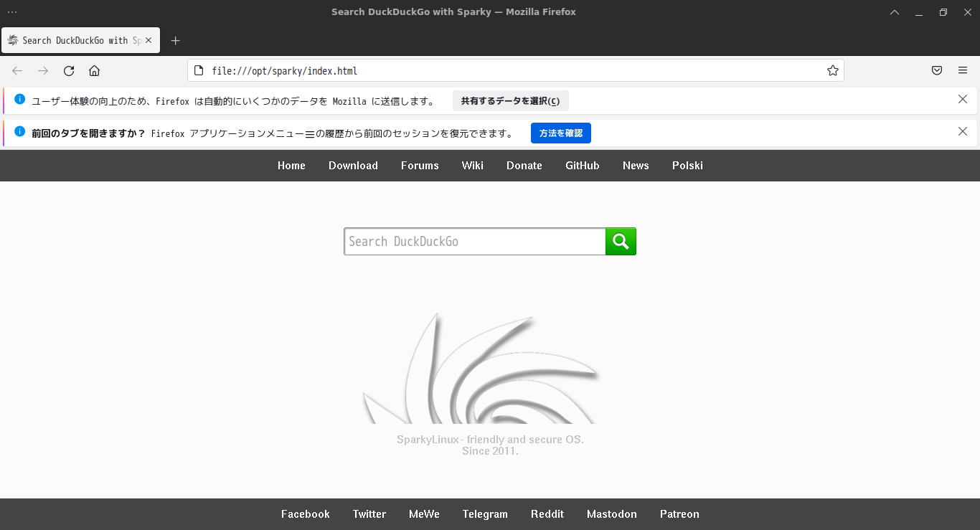This screenshot has width=980, height=530.
Task: Open the Download navigation link
Action: (353, 166)
